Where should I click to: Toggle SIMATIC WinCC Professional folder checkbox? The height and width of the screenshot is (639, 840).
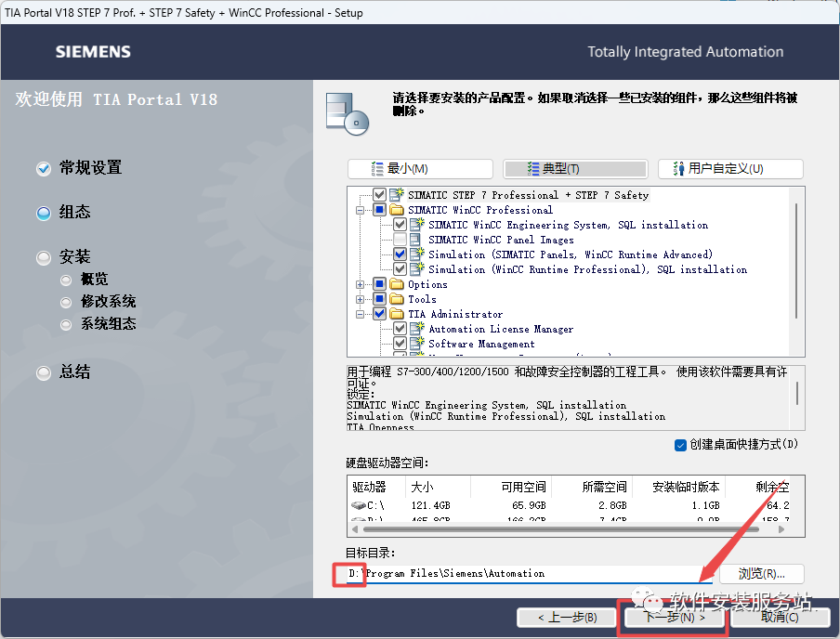coord(379,209)
